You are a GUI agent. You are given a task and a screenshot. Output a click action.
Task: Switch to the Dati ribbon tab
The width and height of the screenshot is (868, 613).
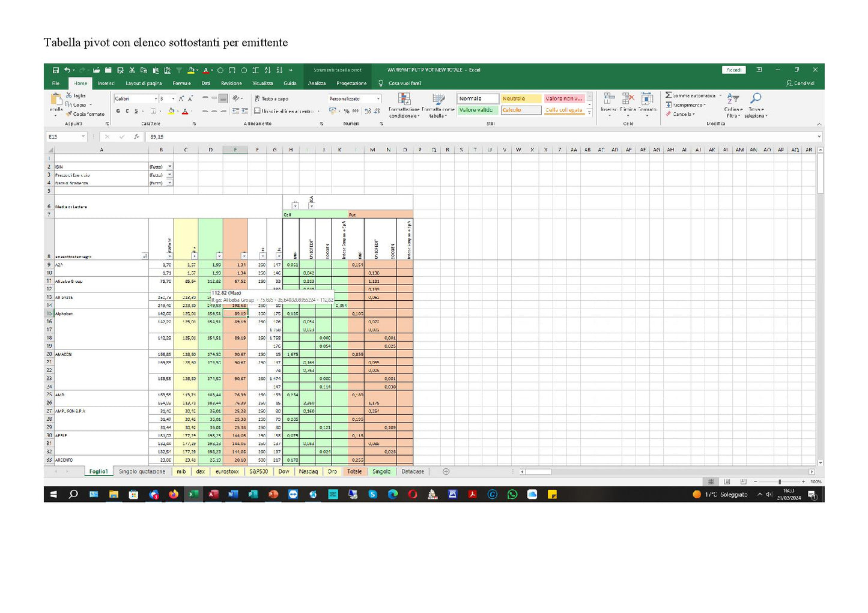[x=206, y=83]
